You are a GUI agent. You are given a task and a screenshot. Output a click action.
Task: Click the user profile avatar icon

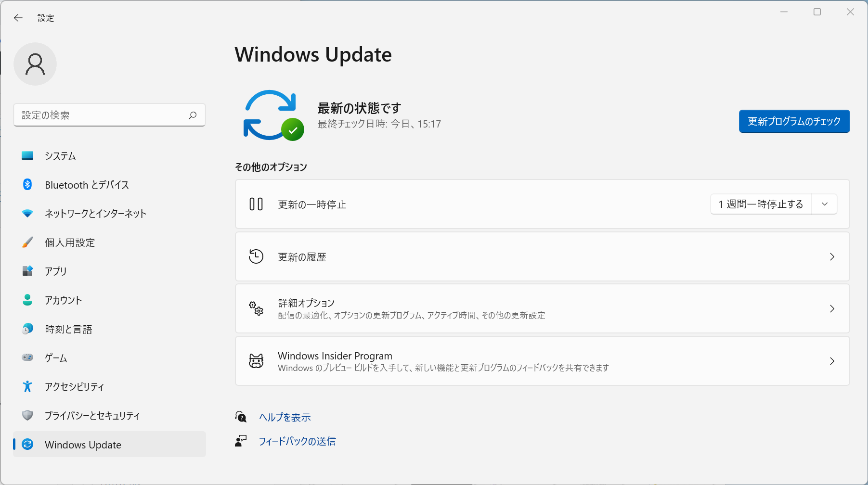coord(35,64)
